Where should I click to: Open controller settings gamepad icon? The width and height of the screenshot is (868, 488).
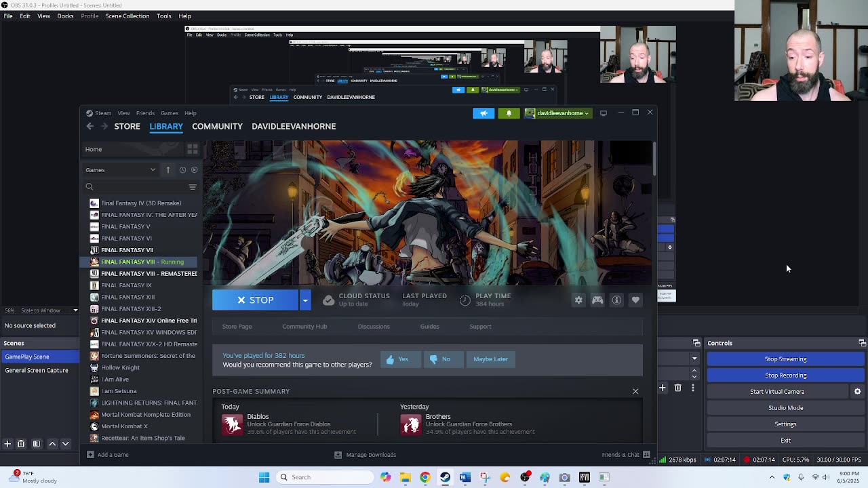(597, 300)
